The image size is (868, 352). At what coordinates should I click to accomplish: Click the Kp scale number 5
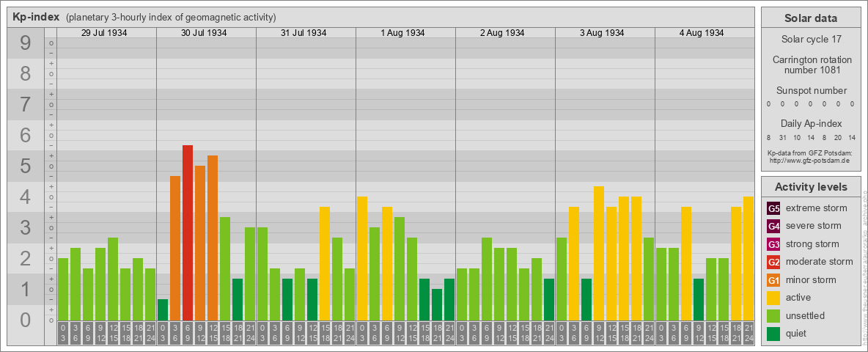26,166
